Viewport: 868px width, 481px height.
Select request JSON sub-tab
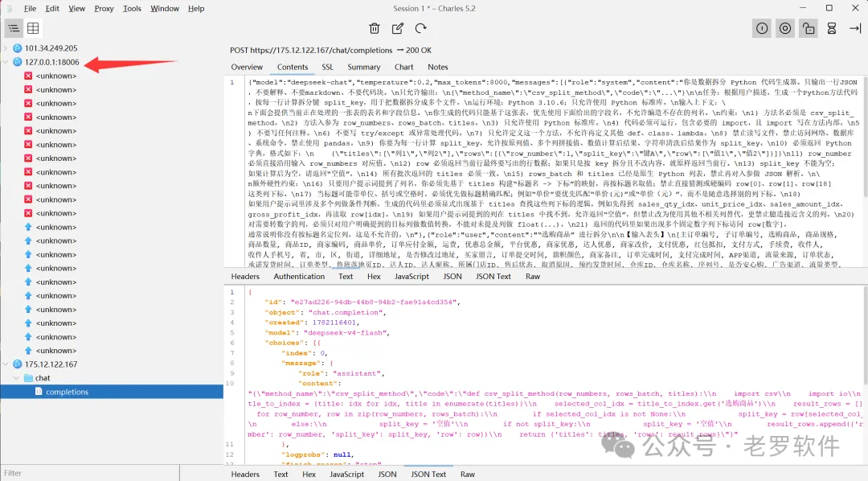pyautogui.click(x=452, y=277)
